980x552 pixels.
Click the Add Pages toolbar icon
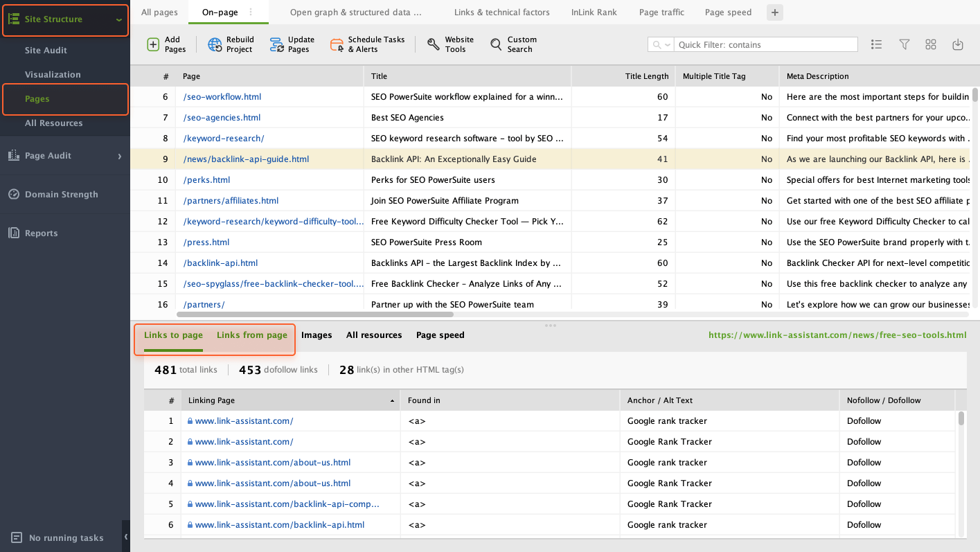(153, 44)
